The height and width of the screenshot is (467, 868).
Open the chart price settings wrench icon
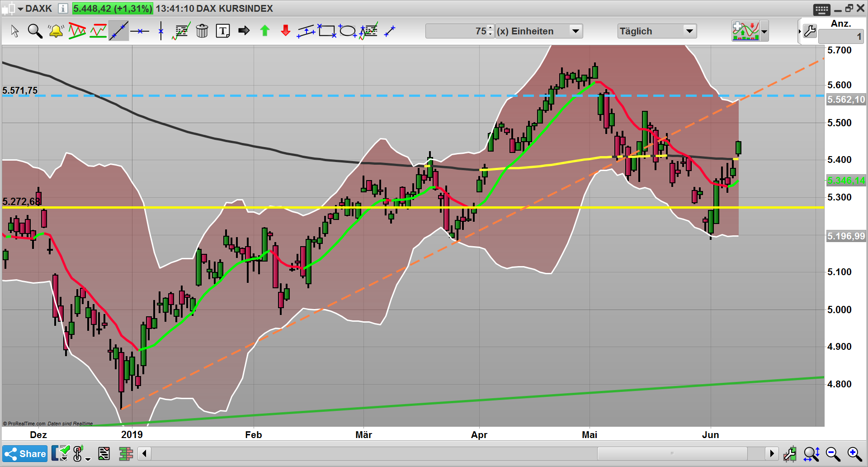pyautogui.click(x=790, y=453)
